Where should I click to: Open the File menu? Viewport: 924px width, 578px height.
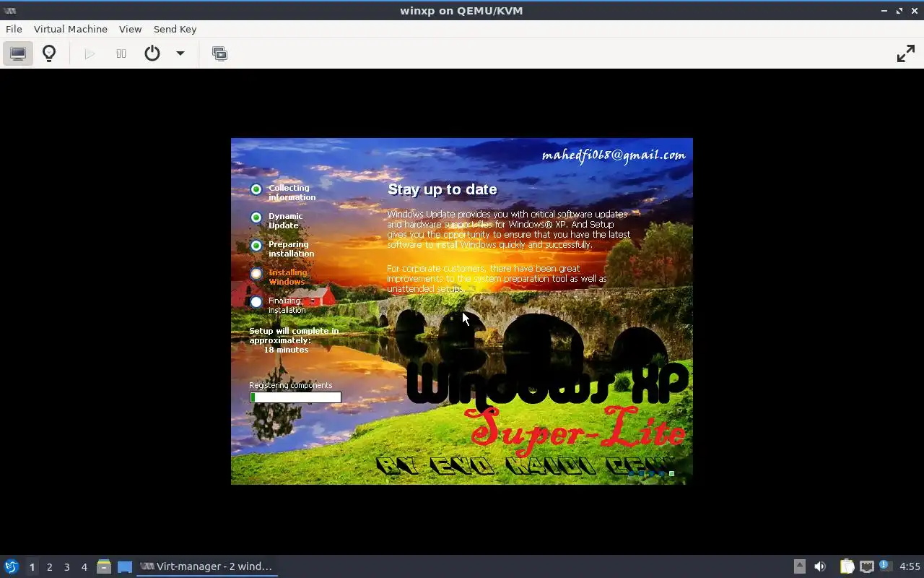[14, 29]
